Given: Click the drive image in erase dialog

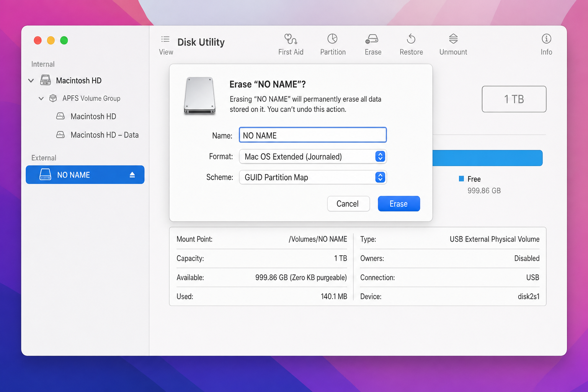Looking at the screenshot, I should (199, 96).
